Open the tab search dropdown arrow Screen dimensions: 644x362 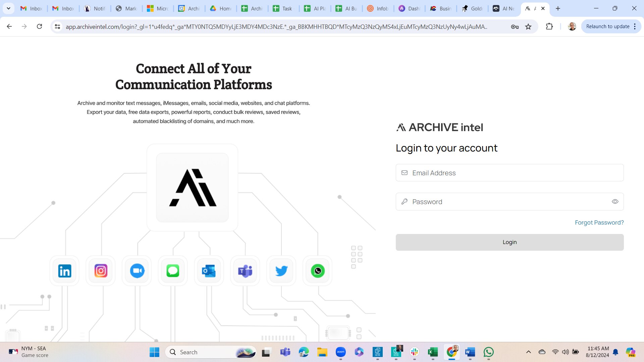(x=8, y=8)
